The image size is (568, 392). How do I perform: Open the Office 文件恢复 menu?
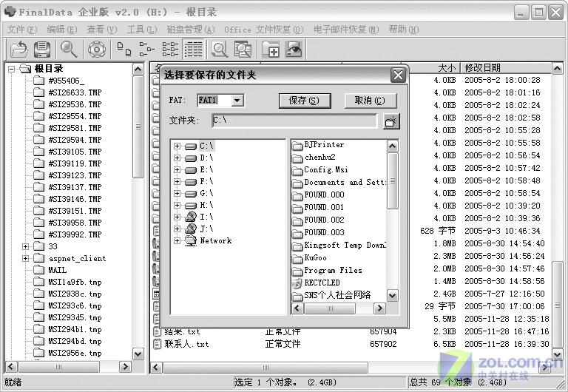[264, 30]
